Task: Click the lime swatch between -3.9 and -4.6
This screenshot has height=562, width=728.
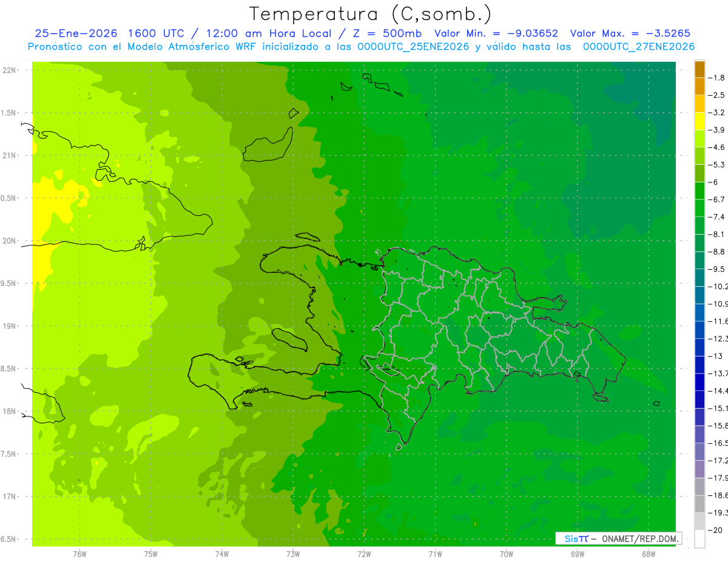Action: point(699,139)
